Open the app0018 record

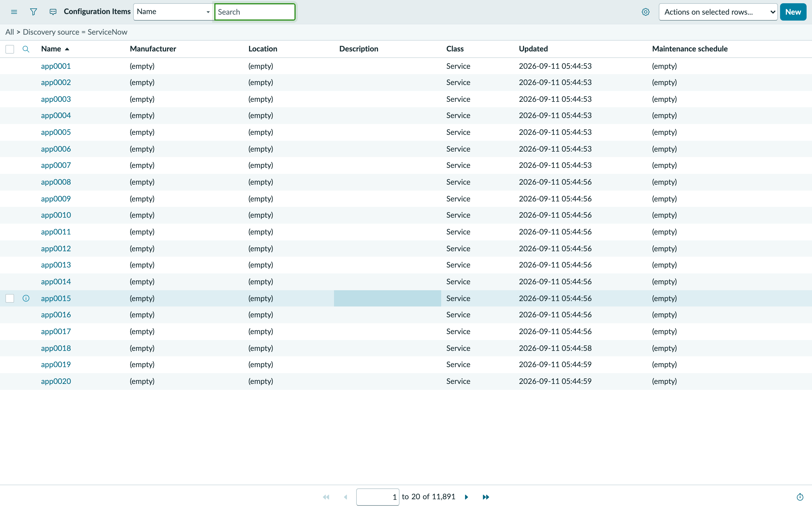56,348
